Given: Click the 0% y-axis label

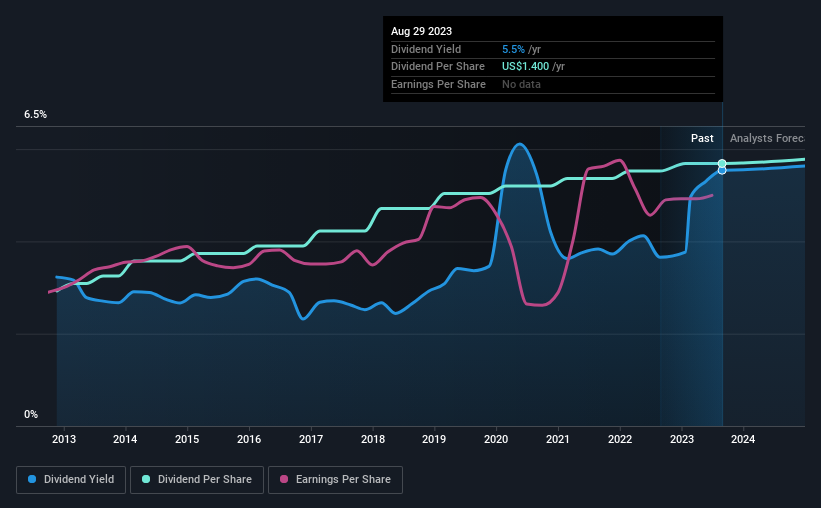Looking at the screenshot, I should [31, 414].
